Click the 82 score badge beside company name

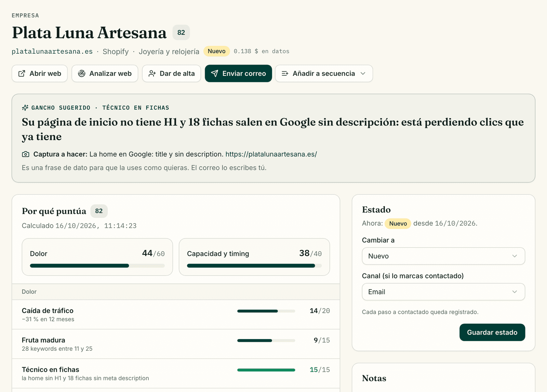(181, 32)
